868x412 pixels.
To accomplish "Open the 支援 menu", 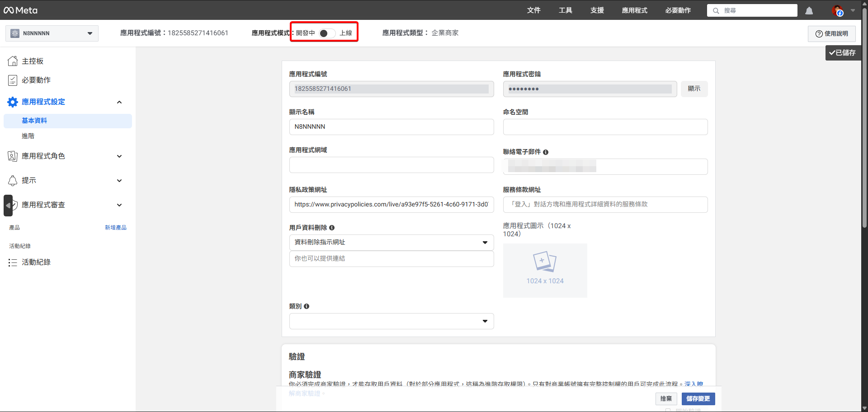I will click(596, 10).
